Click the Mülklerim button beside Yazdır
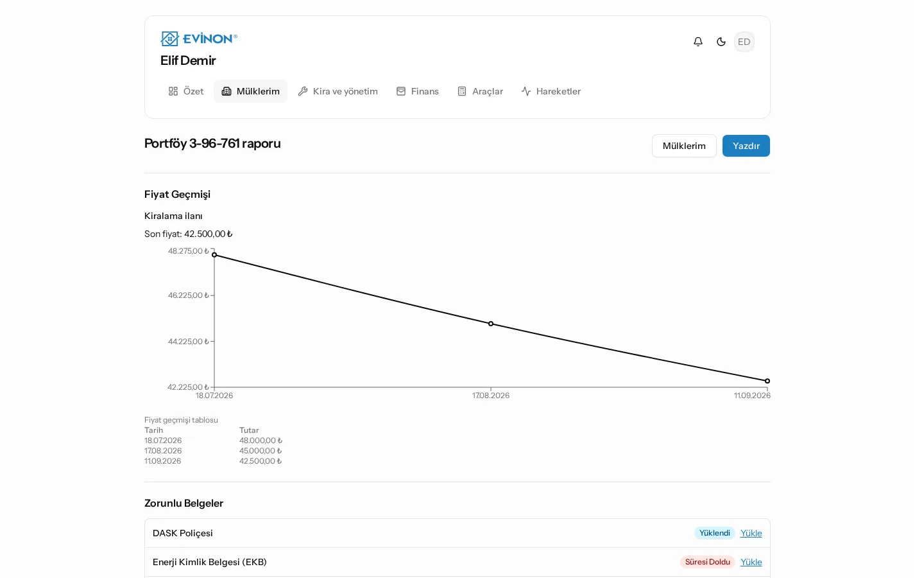The image size is (924, 578). pos(684,146)
